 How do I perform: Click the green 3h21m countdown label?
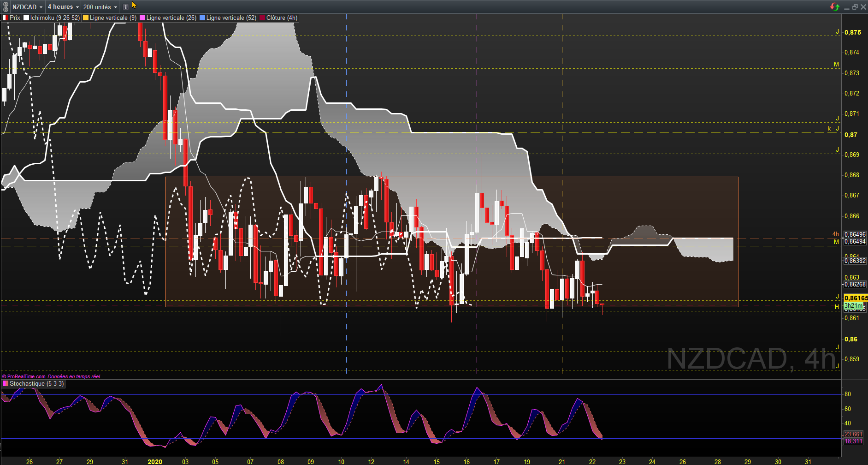[x=853, y=306]
